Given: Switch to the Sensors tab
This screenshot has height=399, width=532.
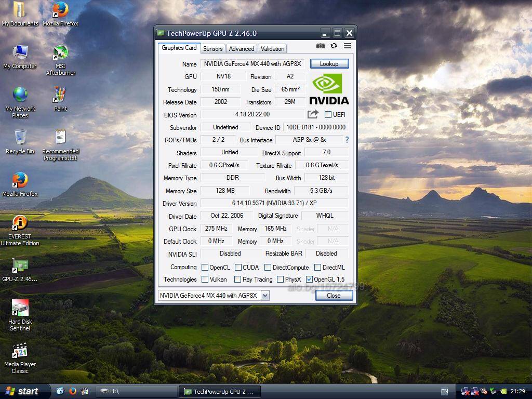Looking at the screenshot, I should pos(212,48).
